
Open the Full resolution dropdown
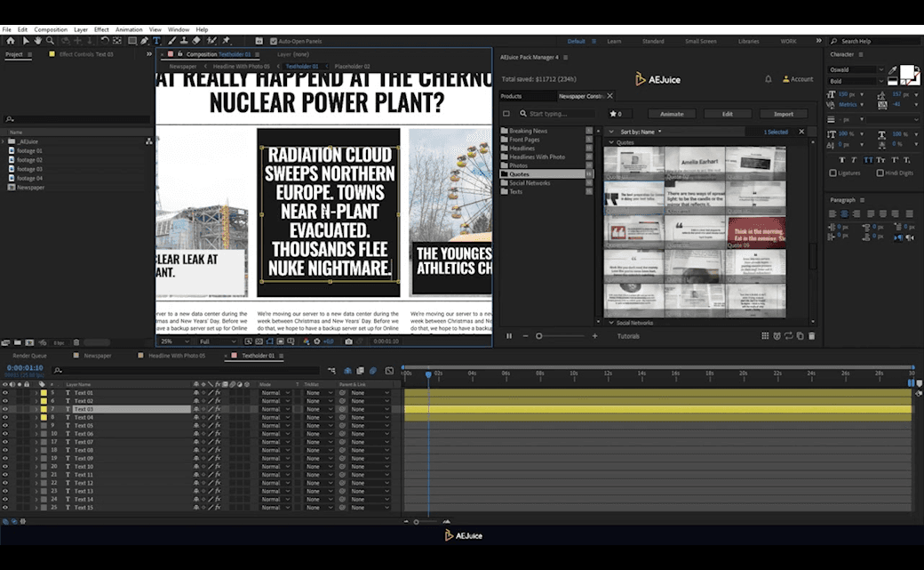pos(217,341)
